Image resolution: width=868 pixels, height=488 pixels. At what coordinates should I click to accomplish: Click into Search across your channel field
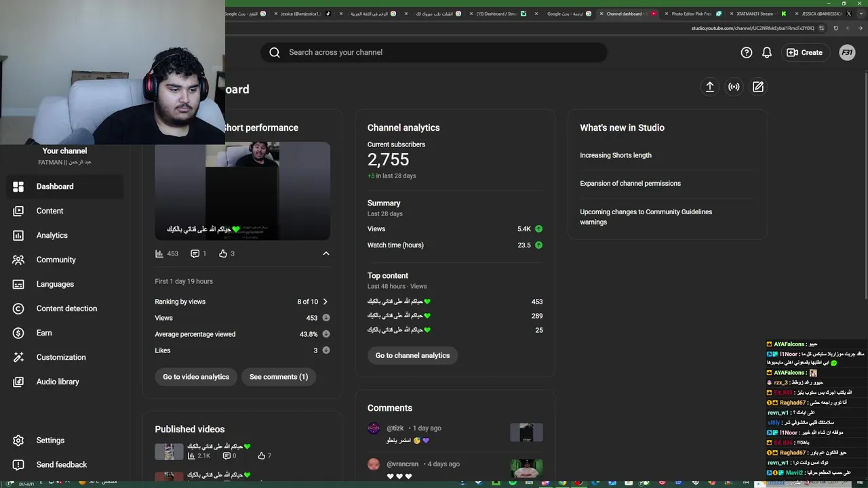(x=434, y=52)
